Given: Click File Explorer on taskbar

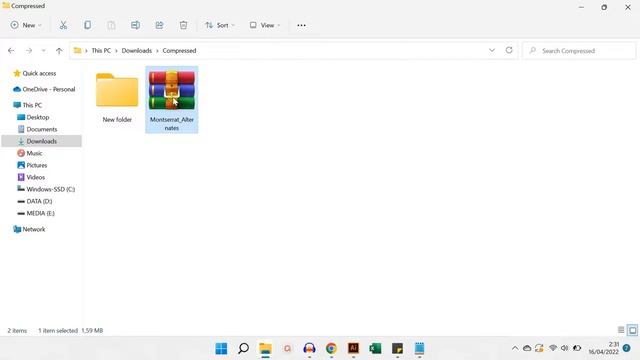Looking at the screenshot, I should [x=265, y=349].
